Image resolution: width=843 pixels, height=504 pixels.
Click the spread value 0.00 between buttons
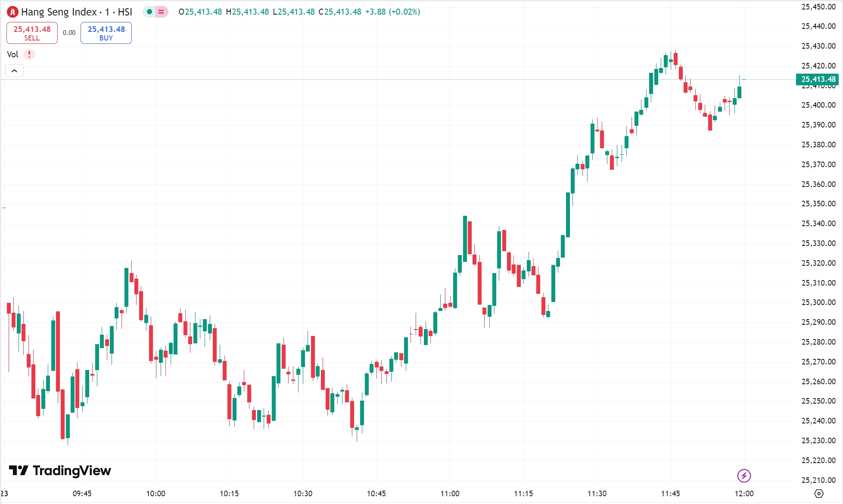[x=68, y=32]
